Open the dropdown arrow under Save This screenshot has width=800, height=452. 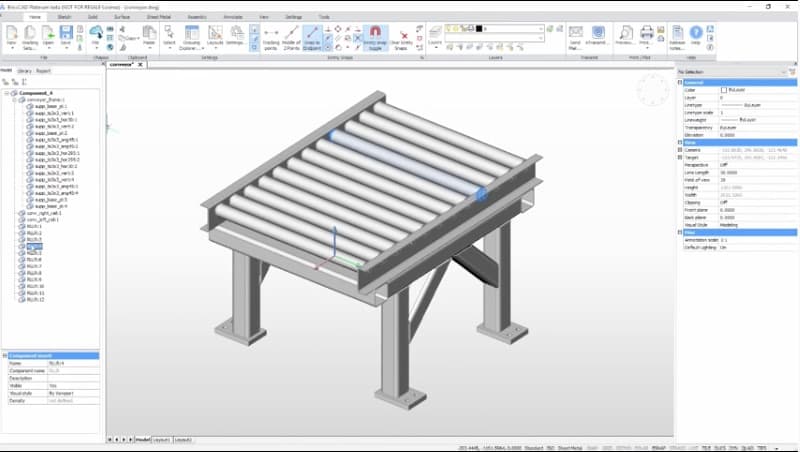pos(66,49)
